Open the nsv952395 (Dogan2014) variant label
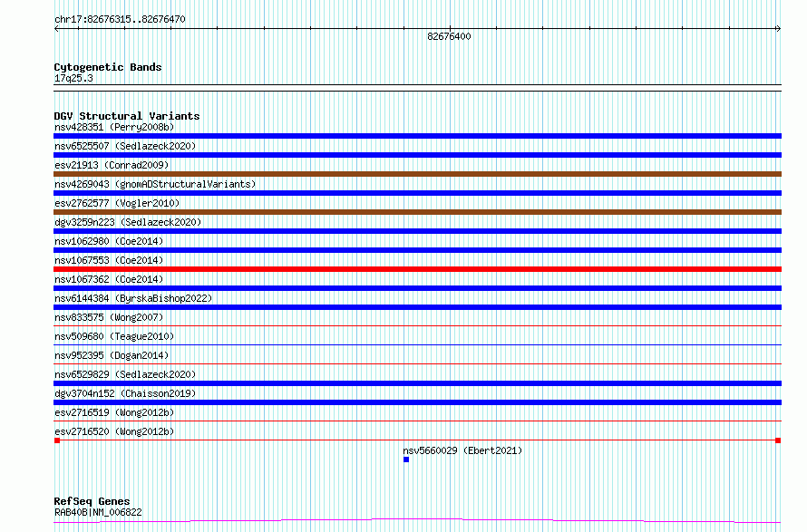The image size is (807, 532). coord(112,355)
